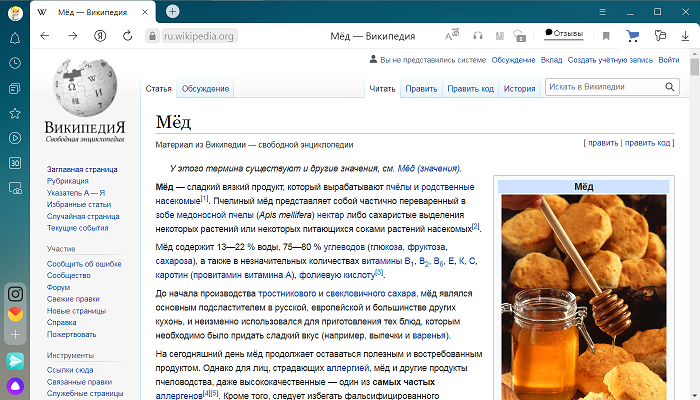Open the browser hamburger menu
Screen dimensions: 700x400
tap(602, 12)
